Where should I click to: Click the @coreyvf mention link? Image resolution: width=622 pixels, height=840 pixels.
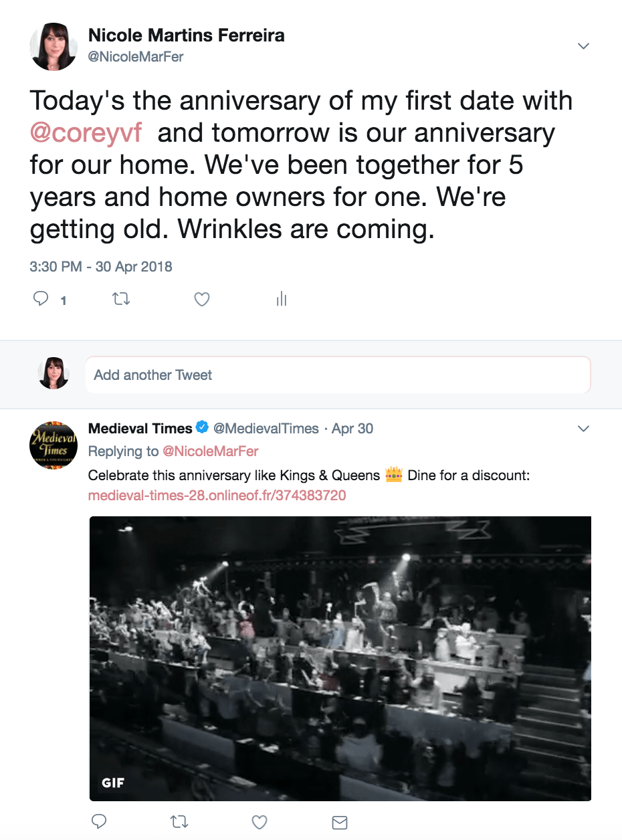[x=86, y=132]
